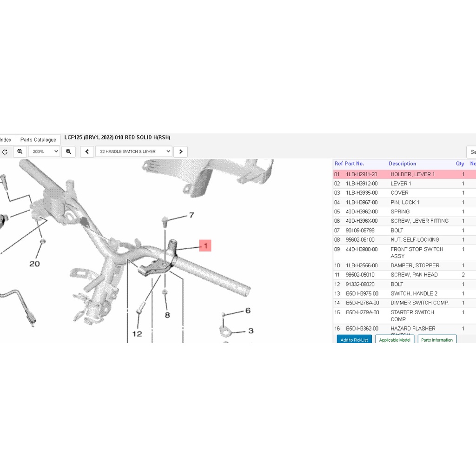Open the 200% zoom level dropdown
Screen dimensions: 476x476
(x=44, y=152)
